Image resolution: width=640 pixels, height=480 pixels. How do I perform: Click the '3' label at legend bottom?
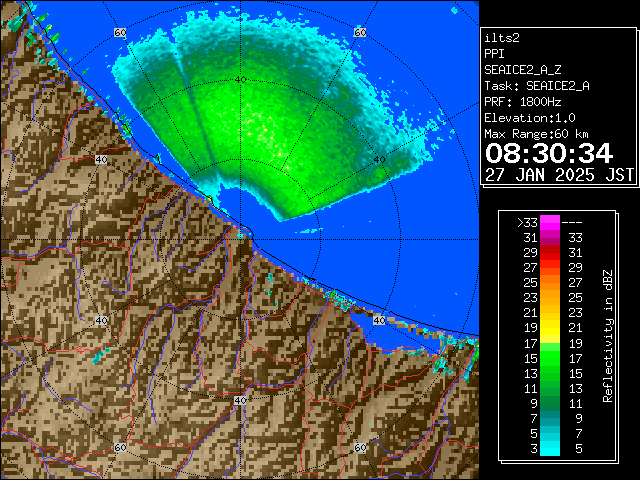[534, 449]
